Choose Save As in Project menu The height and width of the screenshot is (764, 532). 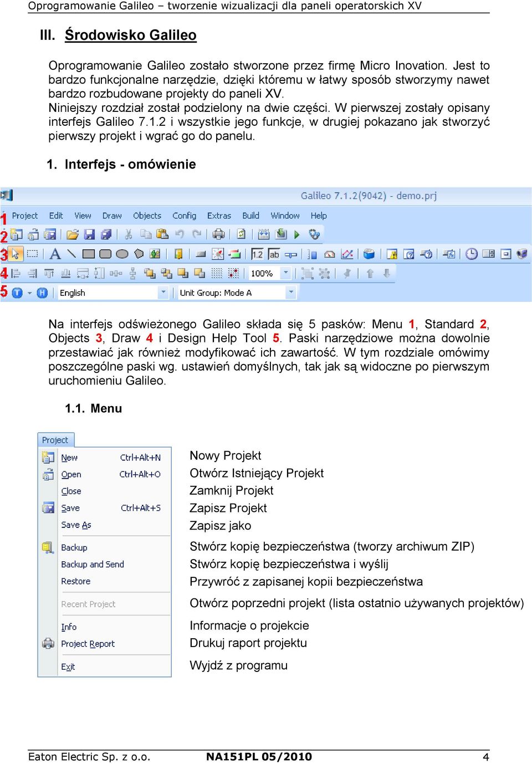(105, 525)
